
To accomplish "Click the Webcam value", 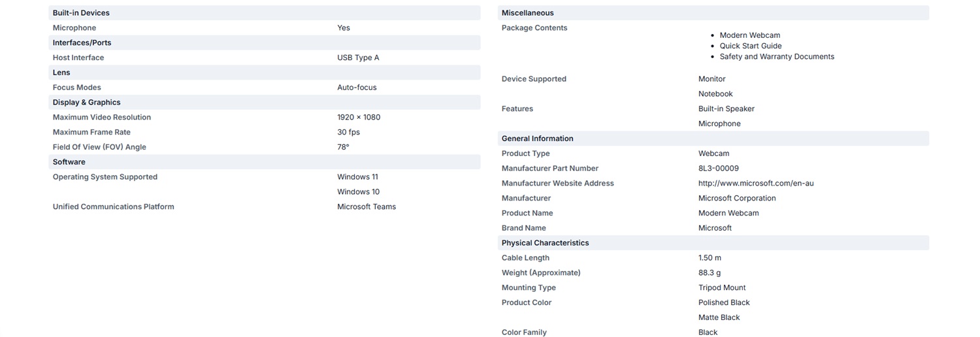I will [x=713, y=153].
